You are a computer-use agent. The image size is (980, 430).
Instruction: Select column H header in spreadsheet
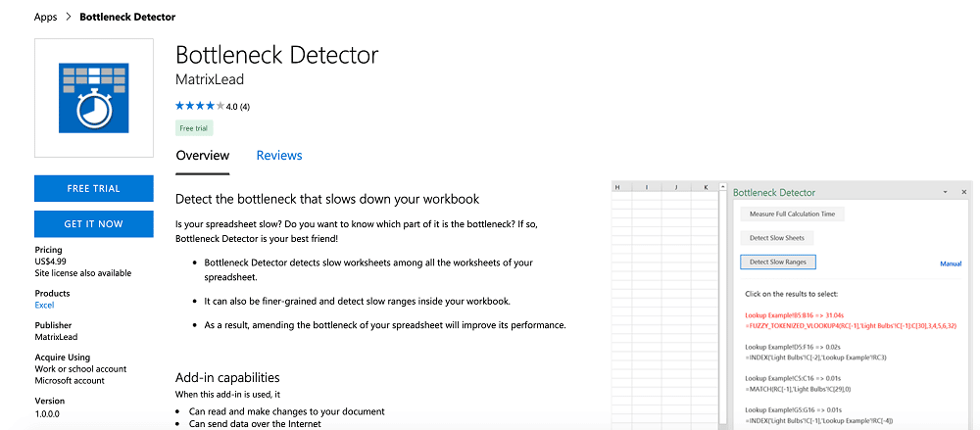click(616, 186)
